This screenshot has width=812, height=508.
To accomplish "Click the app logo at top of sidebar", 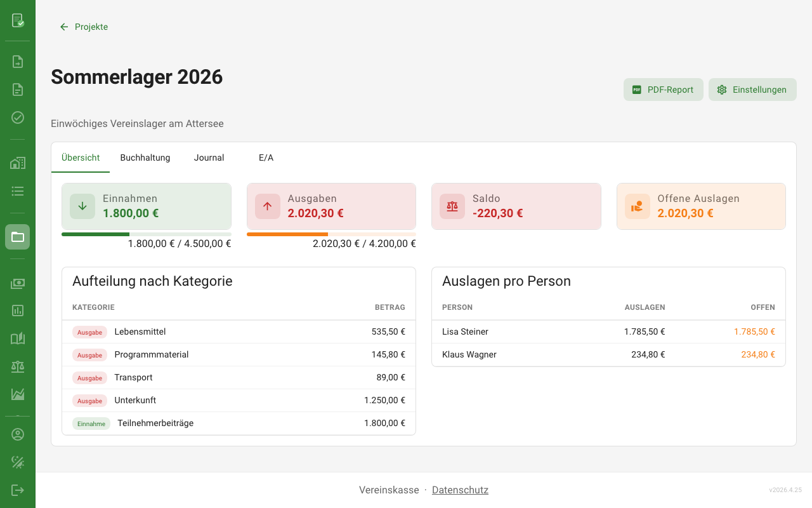I will click(18, 20).
